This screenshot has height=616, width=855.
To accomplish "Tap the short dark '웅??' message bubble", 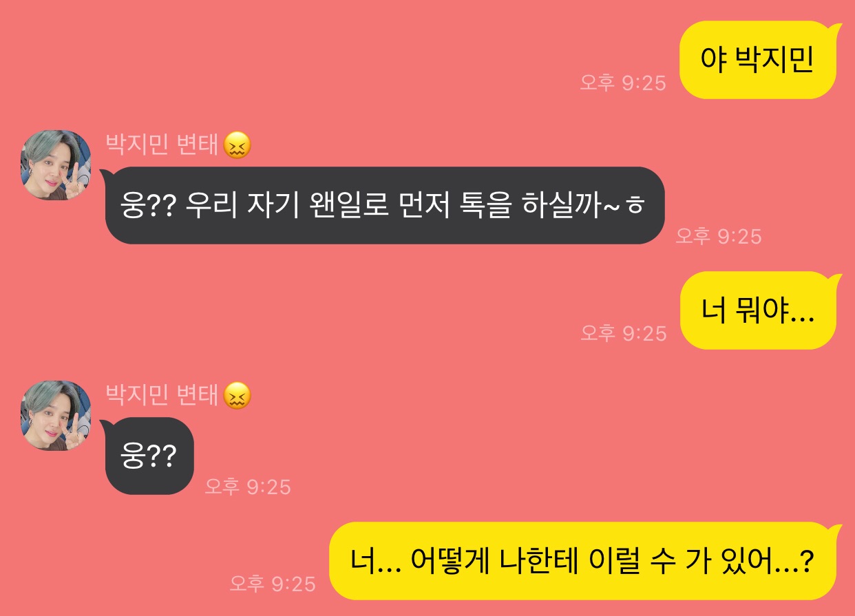I will point(147,456).
